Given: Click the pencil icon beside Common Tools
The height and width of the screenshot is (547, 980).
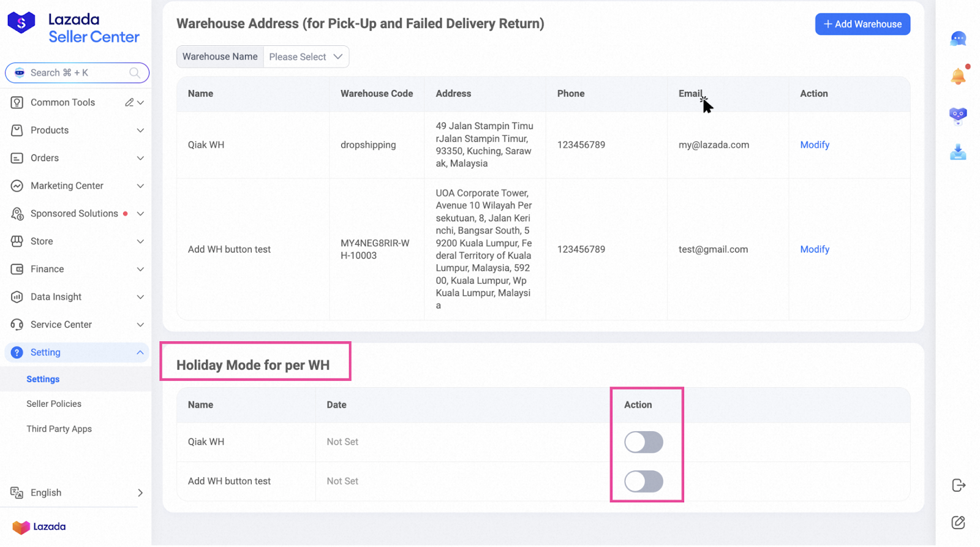Looking at the screenshot, I should 129,102.
